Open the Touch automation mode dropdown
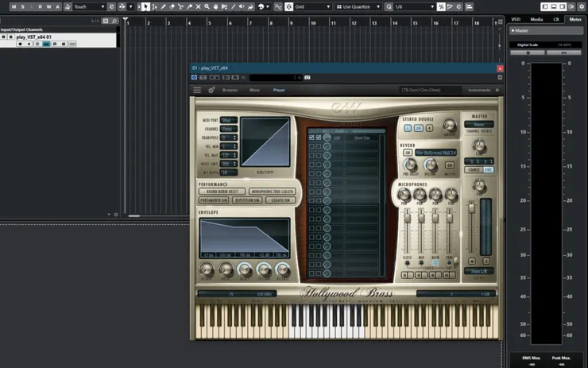588x368 pixels. point(89,6)
